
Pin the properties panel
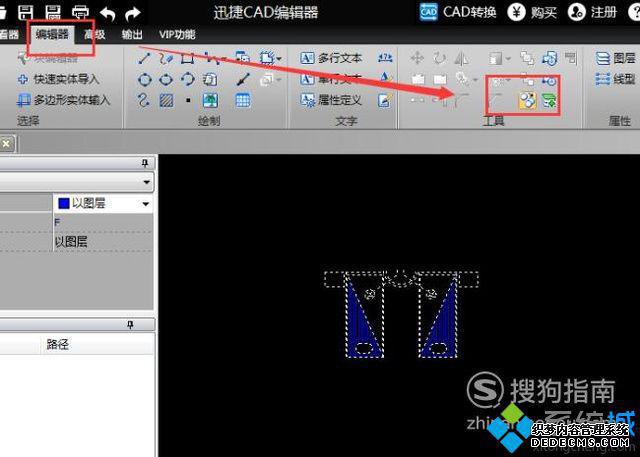[145, 163]
